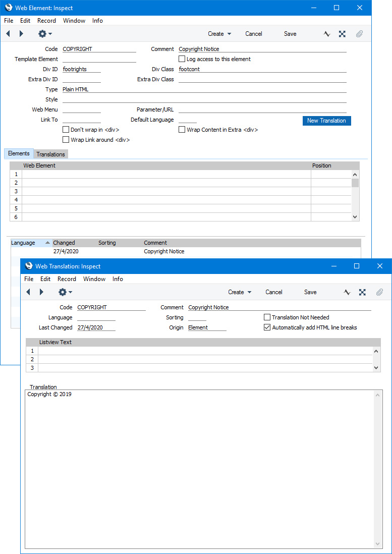Select the translation row dated 27/4/2020
392x554 pixels.
(186, 252)
